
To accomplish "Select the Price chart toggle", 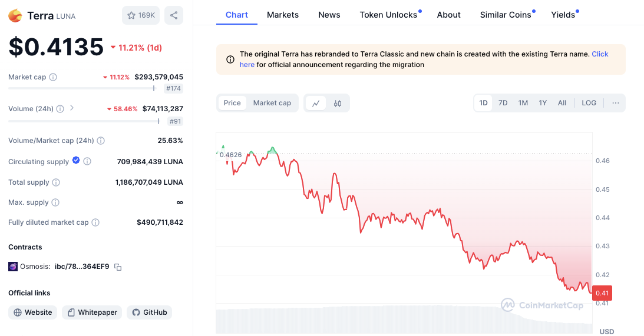I will coord(232,103).
